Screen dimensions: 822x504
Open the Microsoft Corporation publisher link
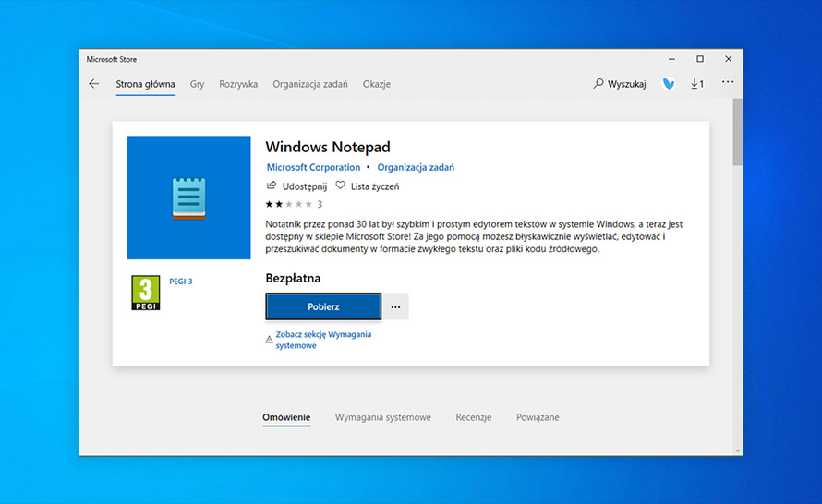coord(313,167)
